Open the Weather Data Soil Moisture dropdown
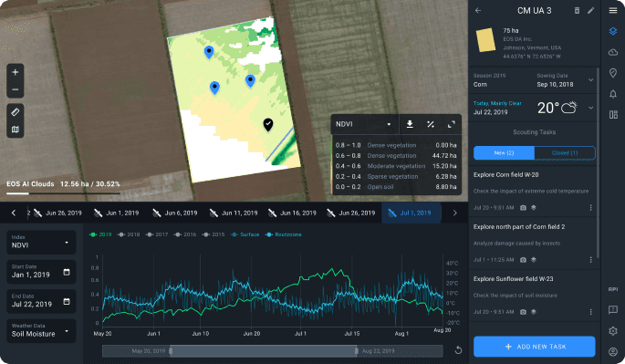625x364 pixels. pos(41,331)
